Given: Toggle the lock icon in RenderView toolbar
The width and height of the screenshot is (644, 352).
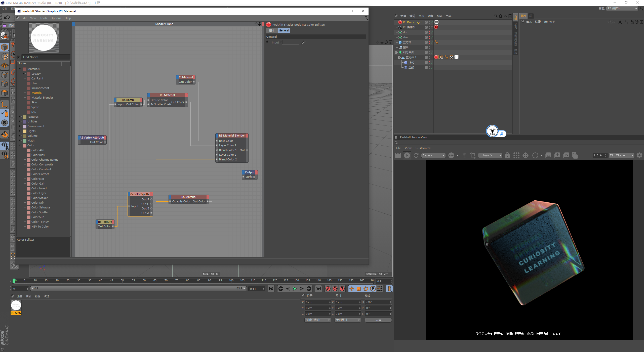Looking at the screenshot, I should coord(507,155).
